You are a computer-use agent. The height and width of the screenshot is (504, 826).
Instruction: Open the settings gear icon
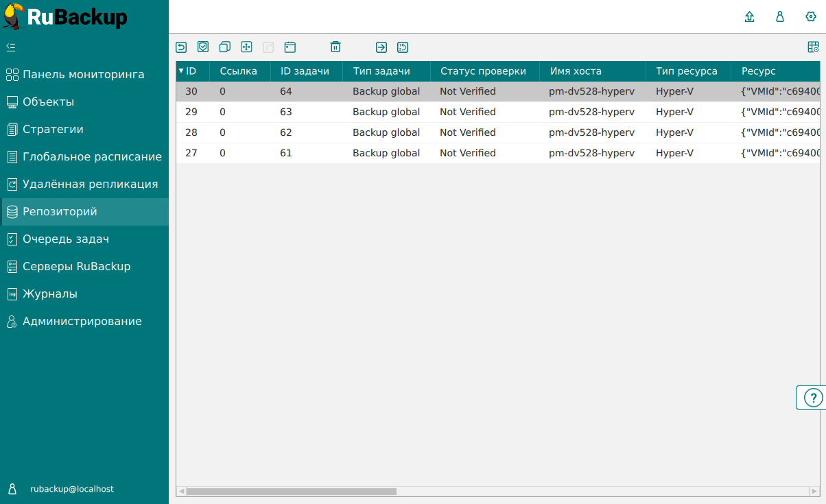[811, 17]
